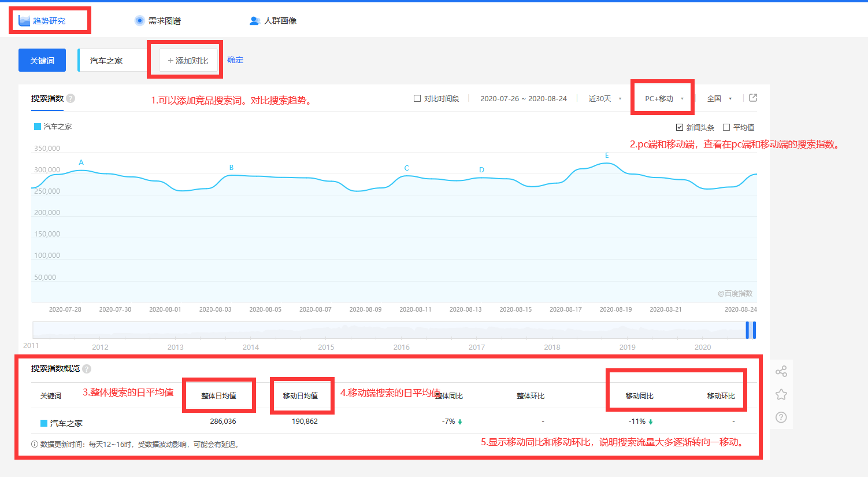Click the 人群画像 people icon
Screen dimensions: 868x477
point(255,21)
